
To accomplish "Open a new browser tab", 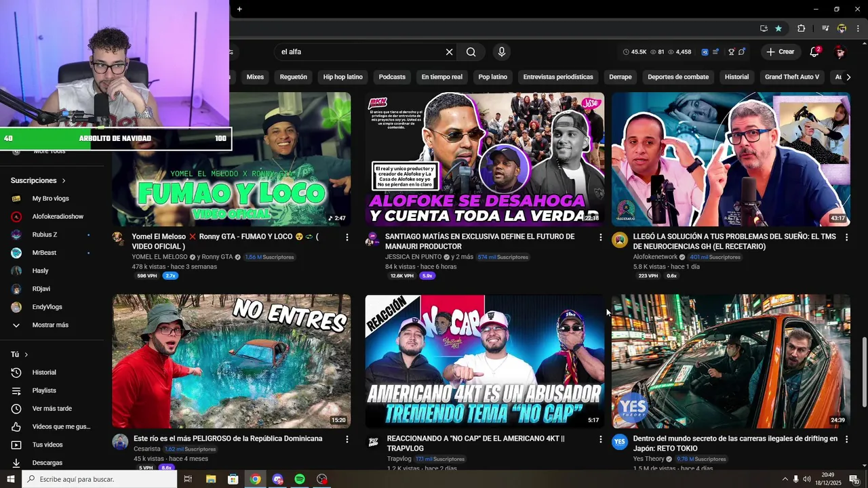I will [x=239, y=9].
